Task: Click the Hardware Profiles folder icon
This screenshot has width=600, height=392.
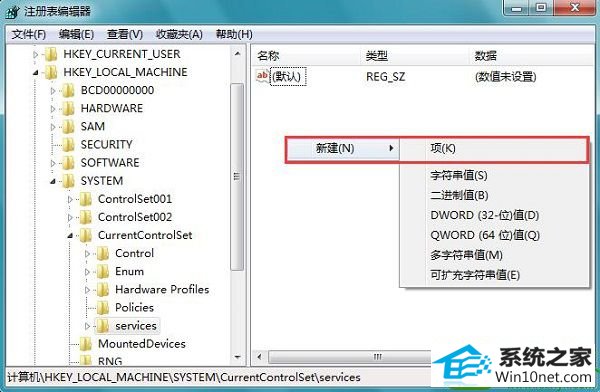Action: tap(103, 290)
